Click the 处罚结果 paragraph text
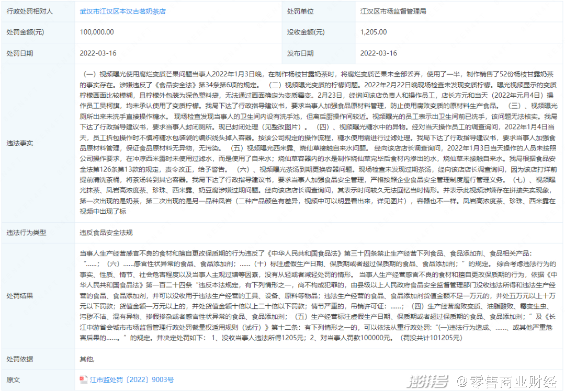The height and width of the screenshot is (392, 565). 319,296
